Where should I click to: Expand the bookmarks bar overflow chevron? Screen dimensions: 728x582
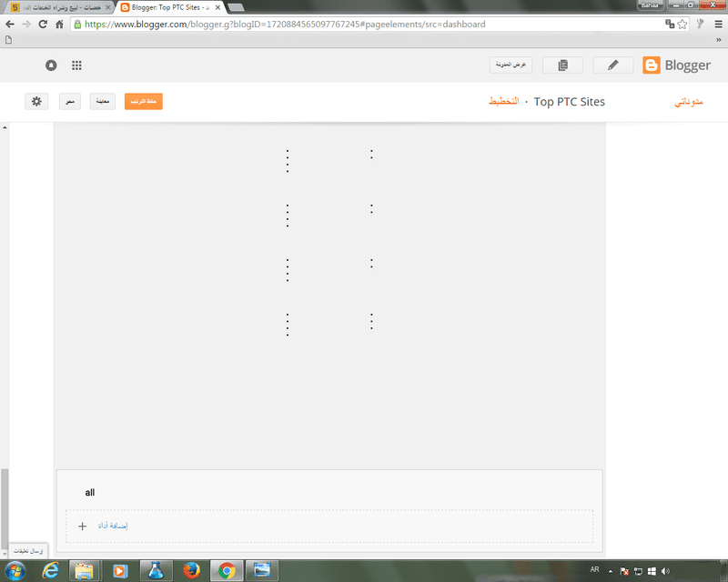(x=719, y=40)
